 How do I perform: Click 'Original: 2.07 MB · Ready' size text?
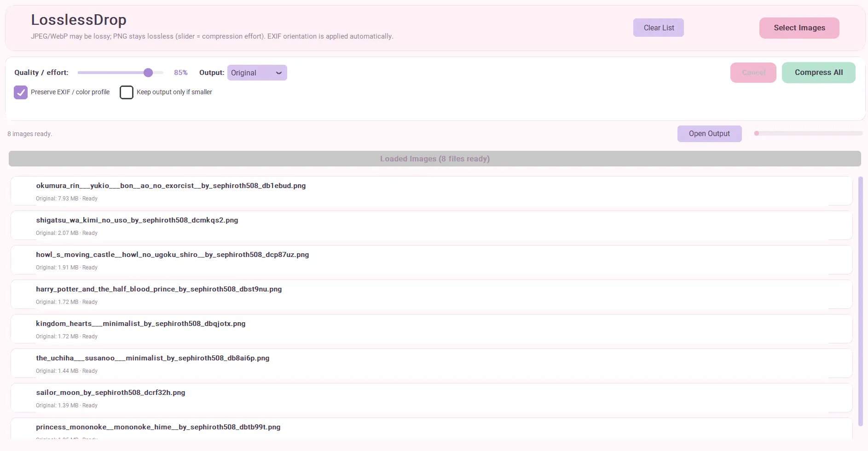pos(67,233)
